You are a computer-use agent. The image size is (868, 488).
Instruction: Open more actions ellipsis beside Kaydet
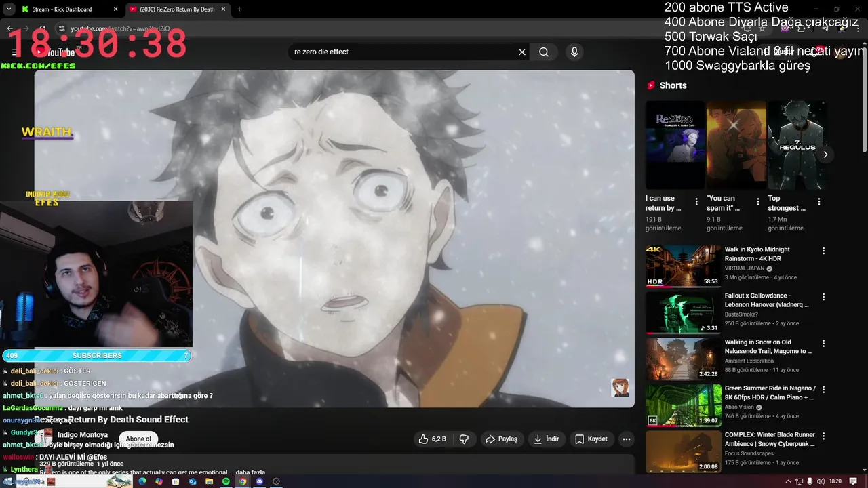tap(627, 439)
